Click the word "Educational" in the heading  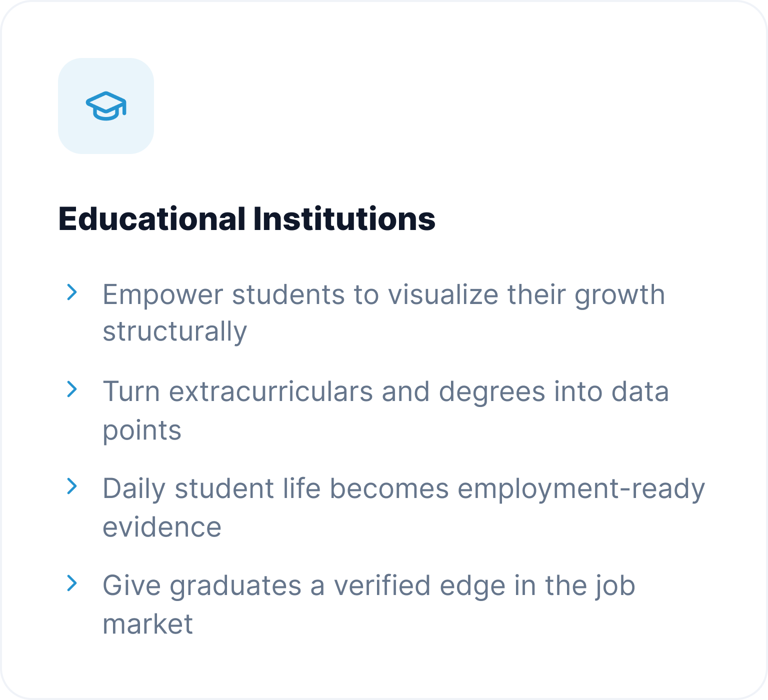pyautogui.click(x=152, y=219)
